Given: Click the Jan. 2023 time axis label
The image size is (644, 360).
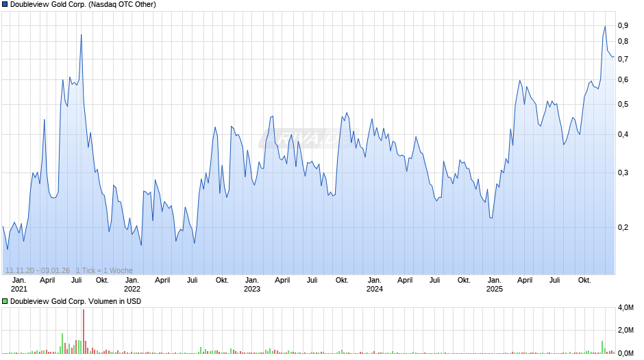Looking at the screenshot, I should [x=251, y=285].
